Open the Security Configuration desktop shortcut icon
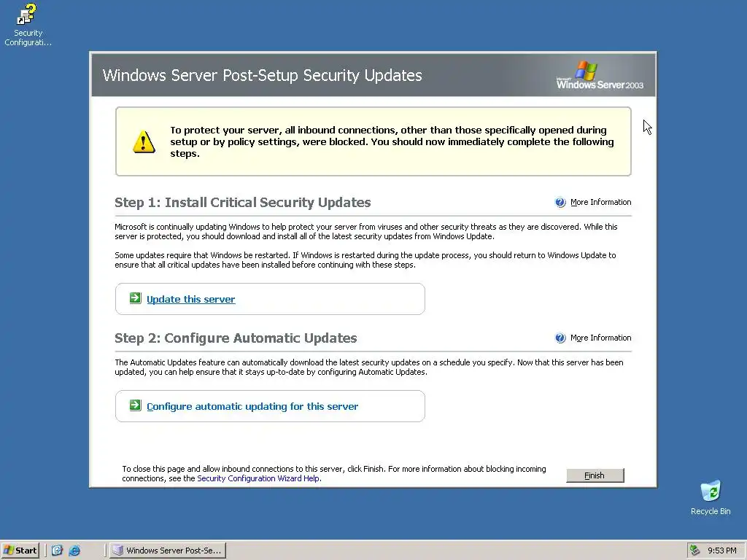This screenshot has width=747, height=560. 27,15
